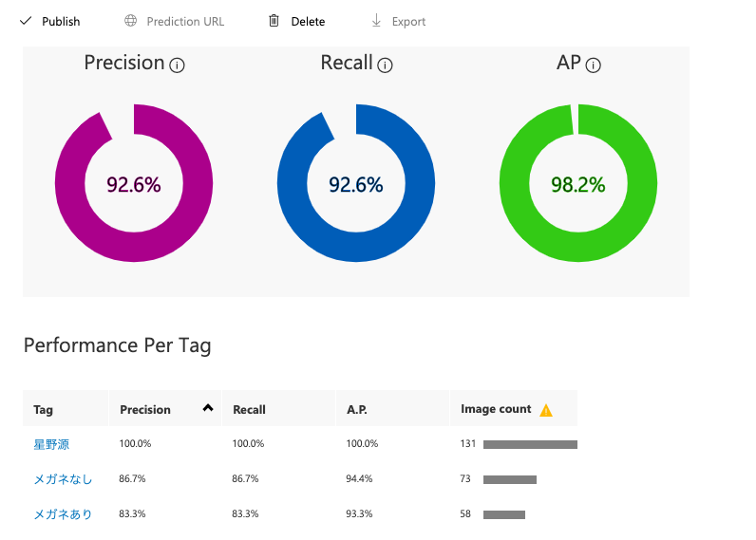Open the Recall info icon
Screen dimensions: 756x540
coord(385,65)
